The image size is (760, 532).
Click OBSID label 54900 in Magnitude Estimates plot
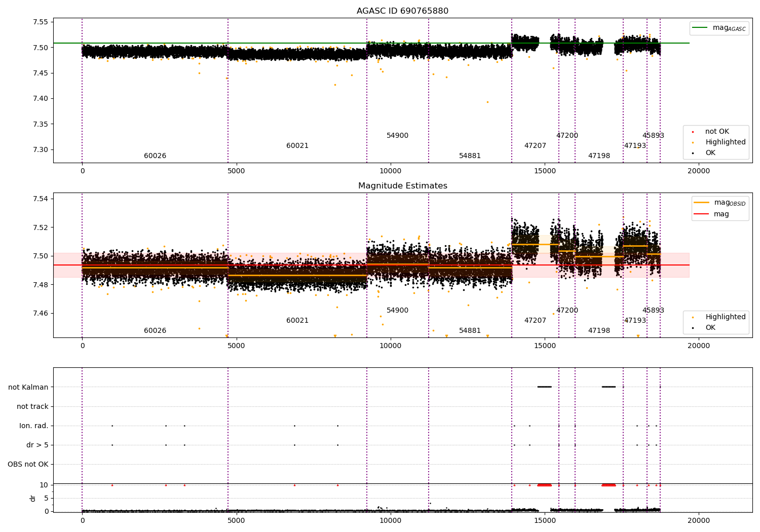(x=397, y=311)
